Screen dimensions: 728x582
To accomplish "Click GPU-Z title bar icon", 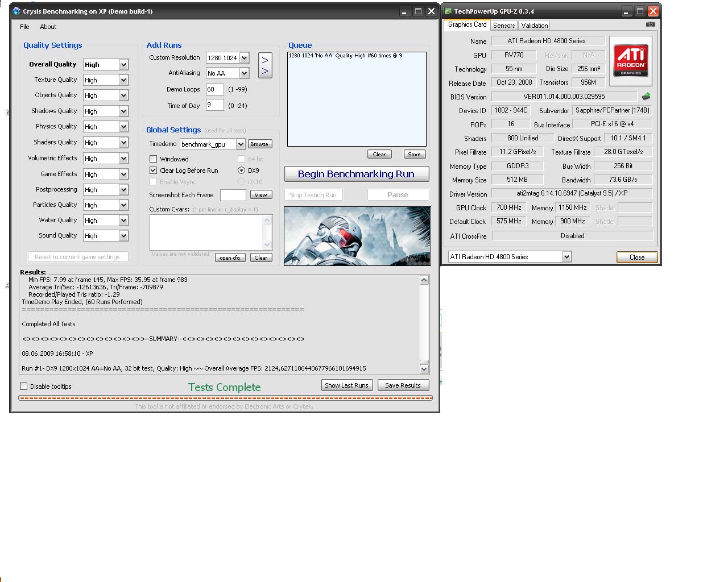I will (448, 11).
